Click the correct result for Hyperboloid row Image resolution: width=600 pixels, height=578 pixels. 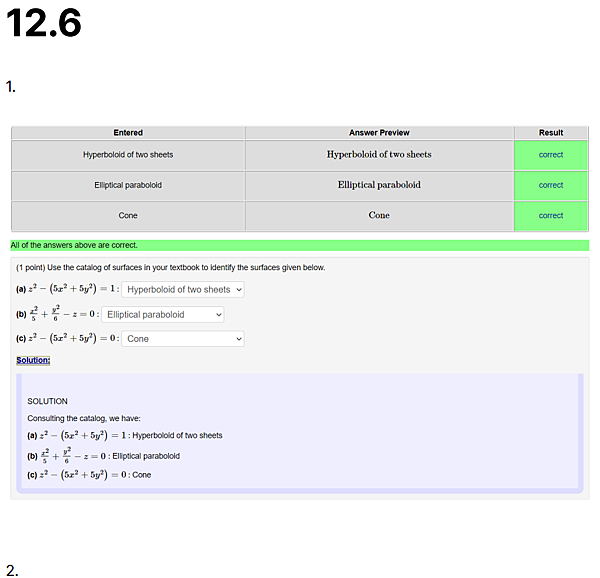tap(551, 155)
